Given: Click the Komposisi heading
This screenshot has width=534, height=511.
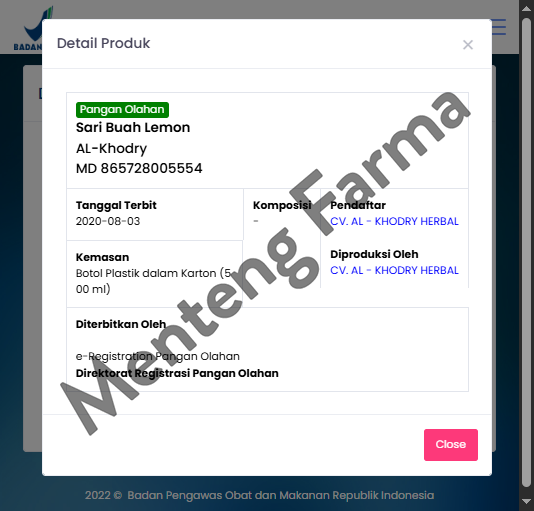Looking at the screenshot, I should (x=282, y=205).
